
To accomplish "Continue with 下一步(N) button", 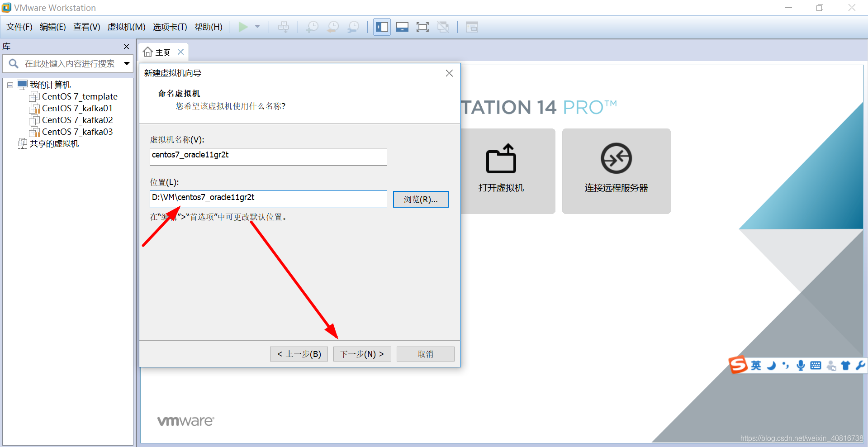I will point(362,354).
